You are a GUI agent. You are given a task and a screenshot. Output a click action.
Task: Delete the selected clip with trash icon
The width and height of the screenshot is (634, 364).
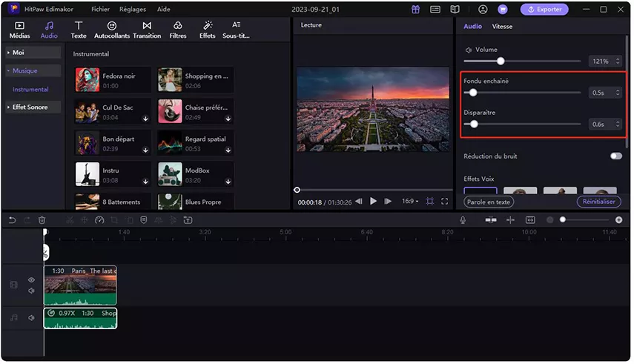(x=42, y=220)
